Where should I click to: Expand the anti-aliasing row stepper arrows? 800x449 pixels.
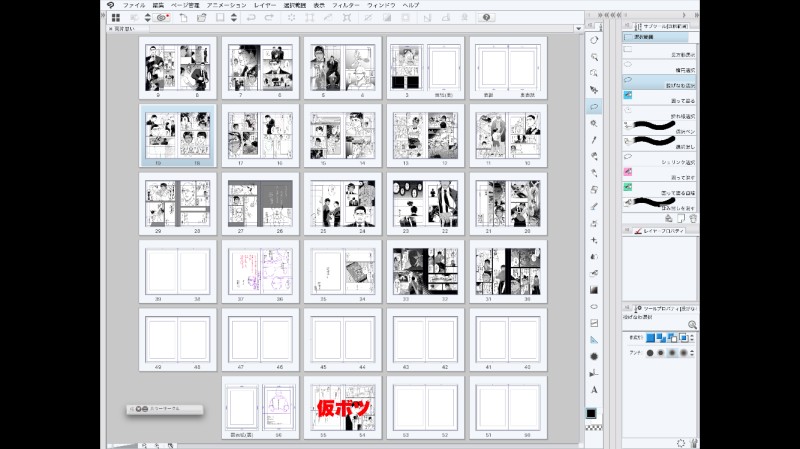692,353
